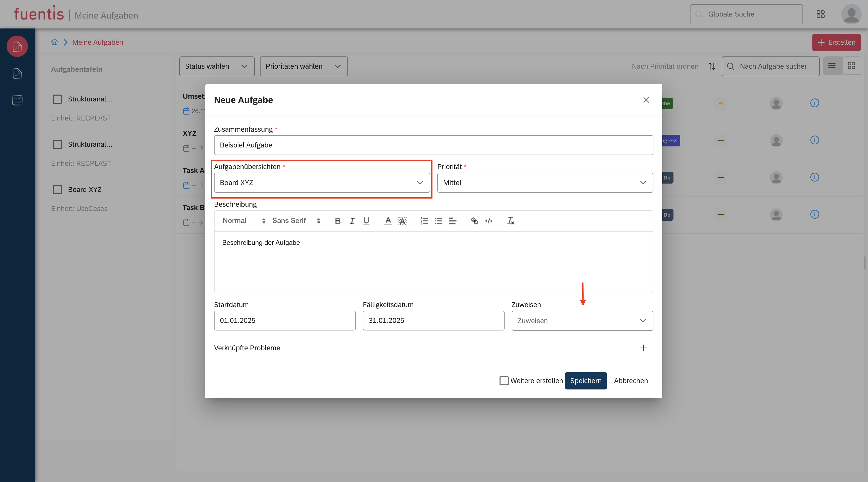Select first Strukturanal... board checkbox

[57, 99]
